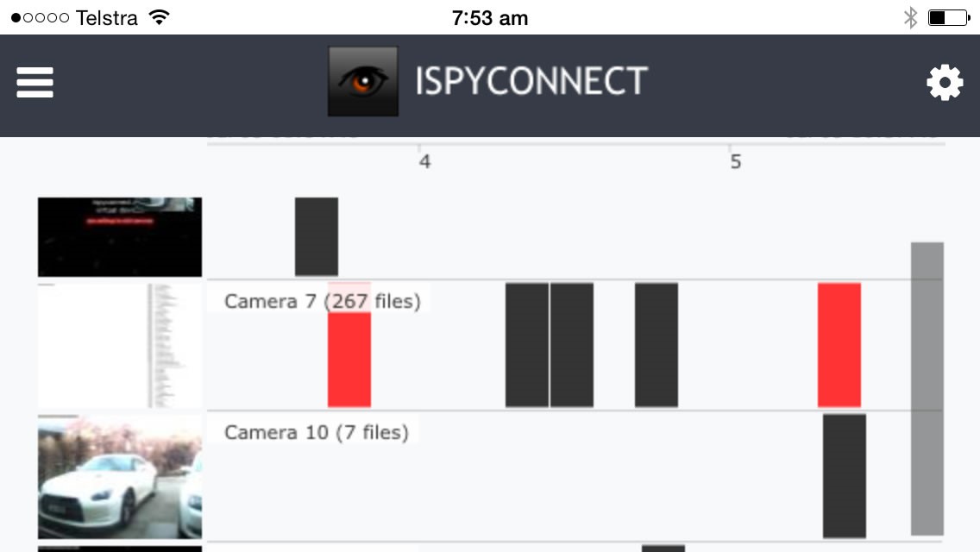
Task: Tap the hour 5 timeline marker
Action: pyautogui.click(x=736, y=160)
